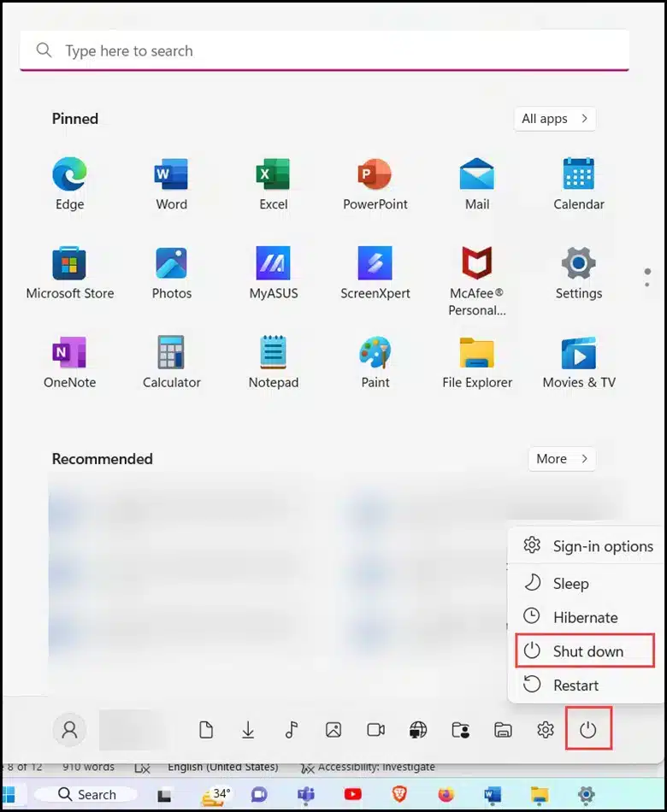Viewport: 667px width, 812px height.
Task: Open YouTube from the taskbar
Action: tap(352, 794)
